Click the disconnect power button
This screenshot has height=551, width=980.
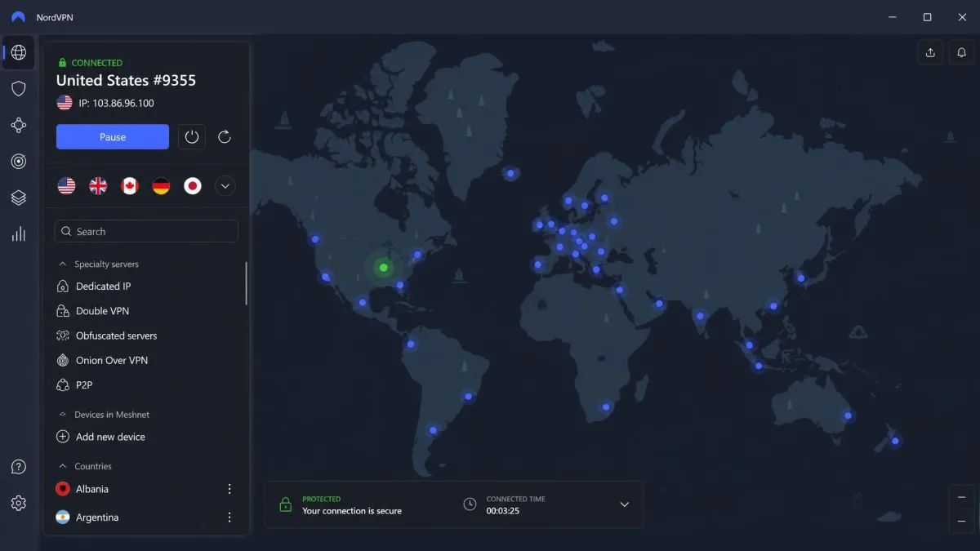tap(192, 137)
